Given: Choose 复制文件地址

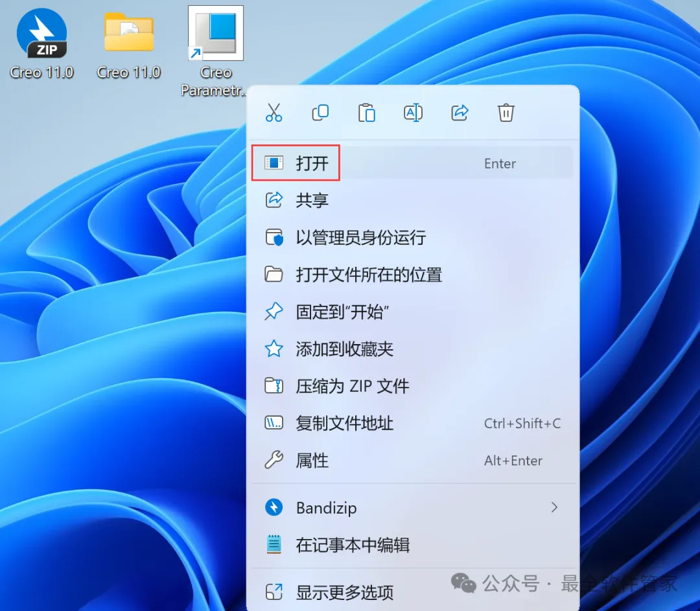Looking at the screenshot, I should coord(412,422).
